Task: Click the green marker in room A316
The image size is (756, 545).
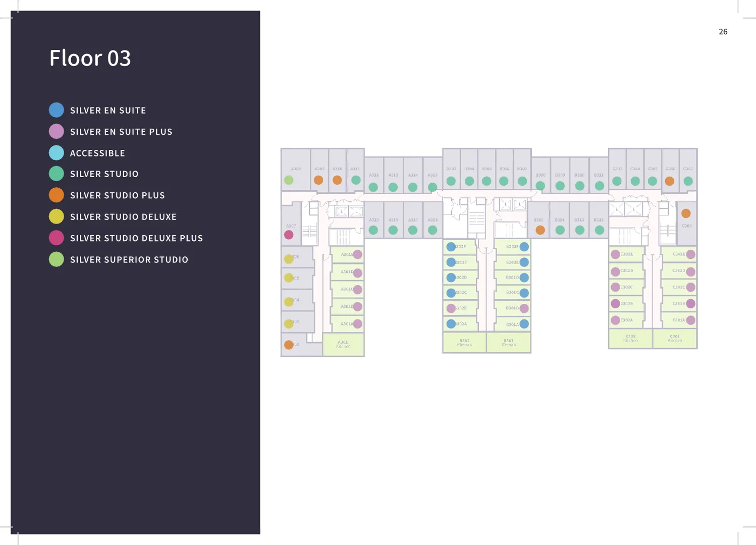Action: tap(433, 230)
